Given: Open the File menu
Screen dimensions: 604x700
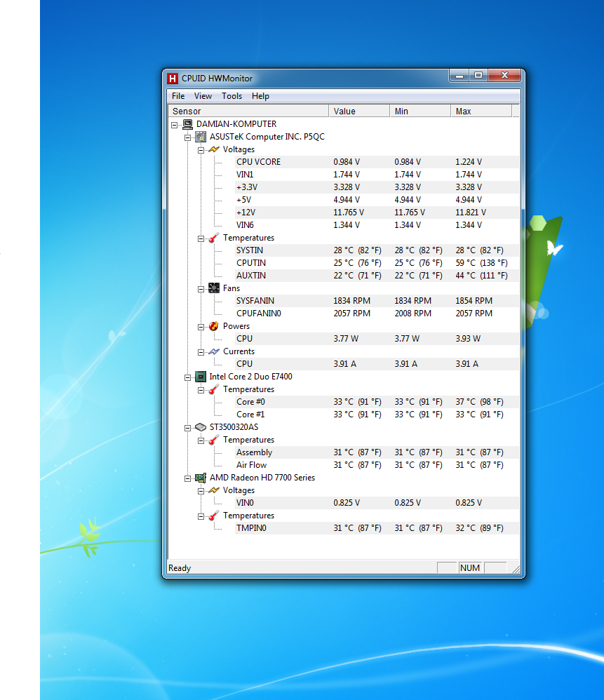Looking at the screenshot, I should click(178, 96).
